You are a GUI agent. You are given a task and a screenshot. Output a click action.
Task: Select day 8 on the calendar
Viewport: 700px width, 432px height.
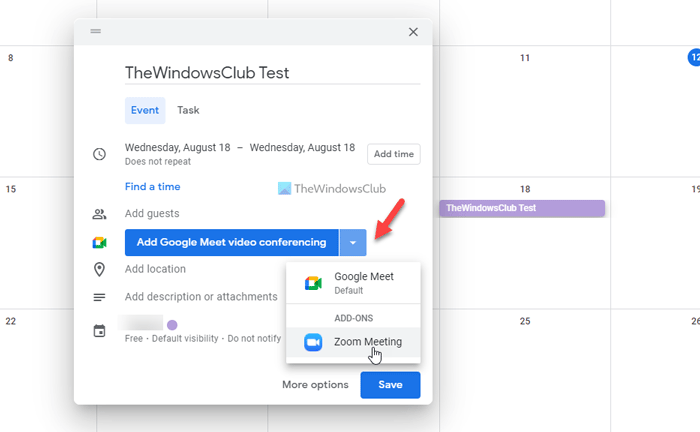coord(11,58)
